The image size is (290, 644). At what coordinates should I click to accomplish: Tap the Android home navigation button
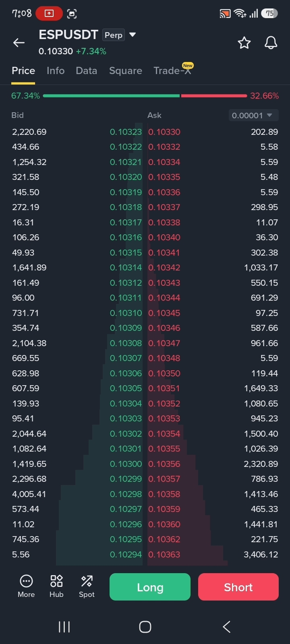pyautogui.click(x=145, y=627)
